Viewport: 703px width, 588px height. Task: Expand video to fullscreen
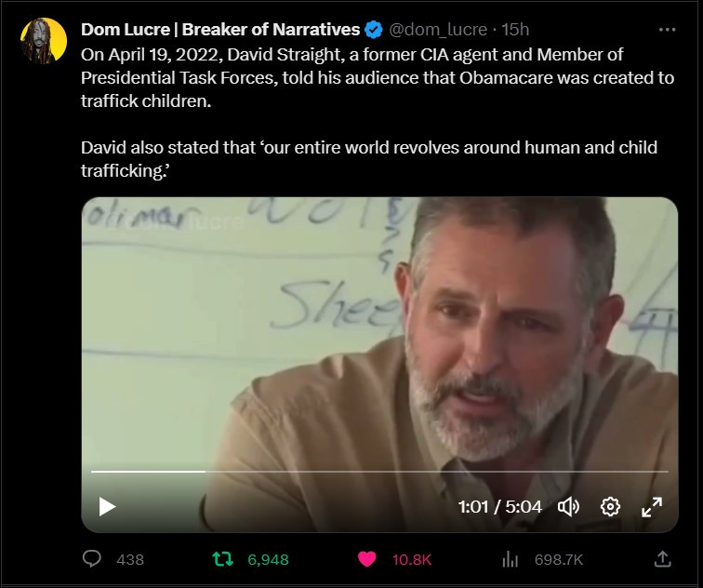(x=652, y=507)
